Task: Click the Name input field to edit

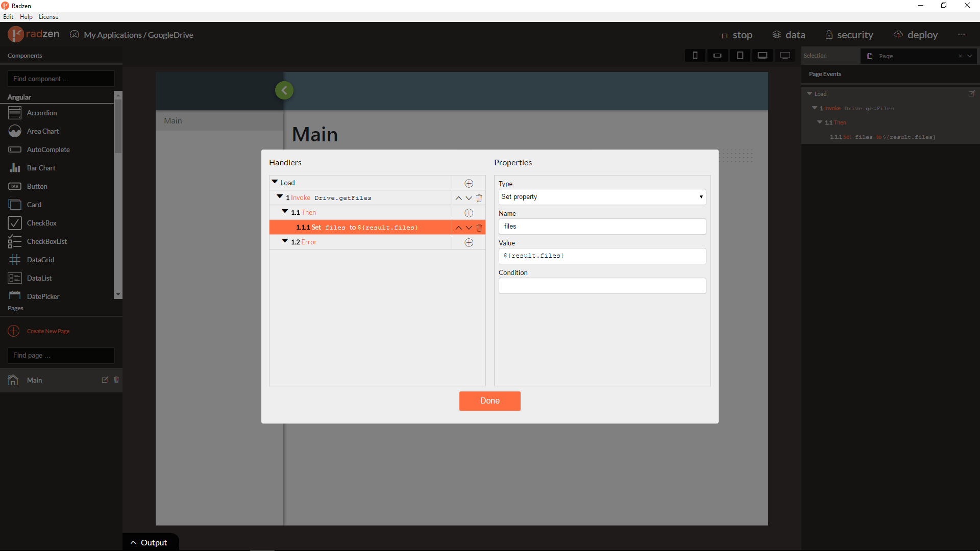Action: click(x=602, y=226)
